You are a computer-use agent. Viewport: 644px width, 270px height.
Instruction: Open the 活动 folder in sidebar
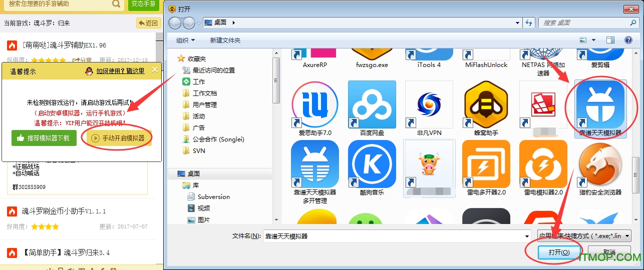pyautogui.click(x=193, y=116)
